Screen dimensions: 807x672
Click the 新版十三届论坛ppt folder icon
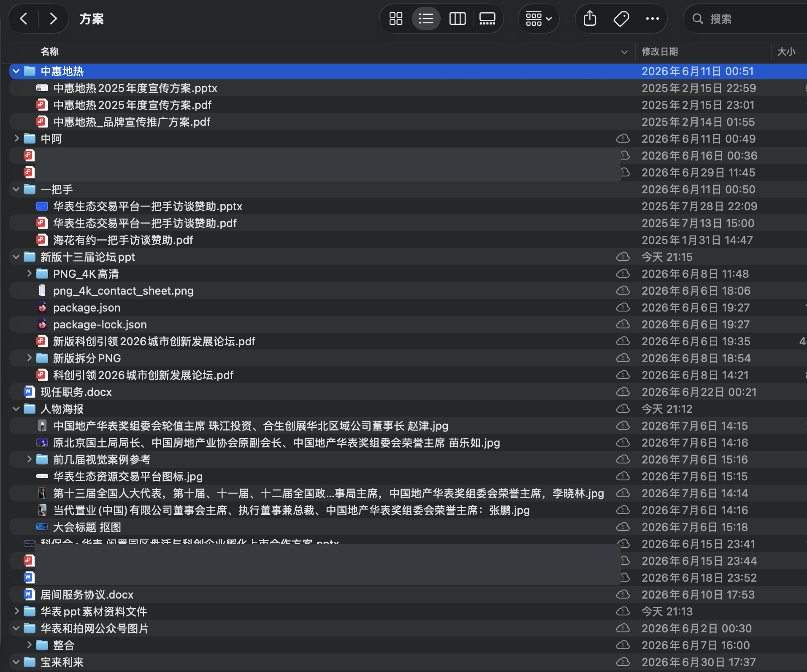30,257
